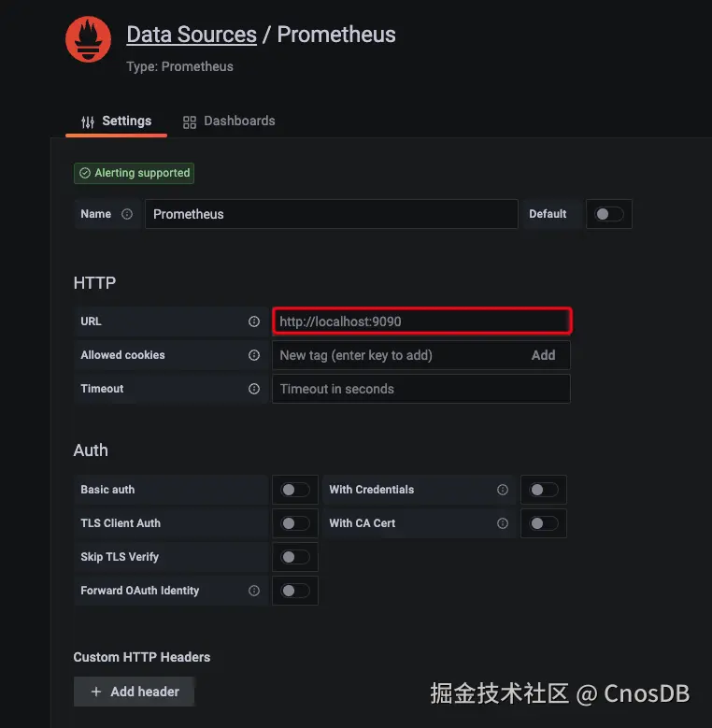This screenshot has height=728, width=712.
Task: Click the Custom HTTP Headers heading
Action: pyautogui.click(x=142, y=657)
